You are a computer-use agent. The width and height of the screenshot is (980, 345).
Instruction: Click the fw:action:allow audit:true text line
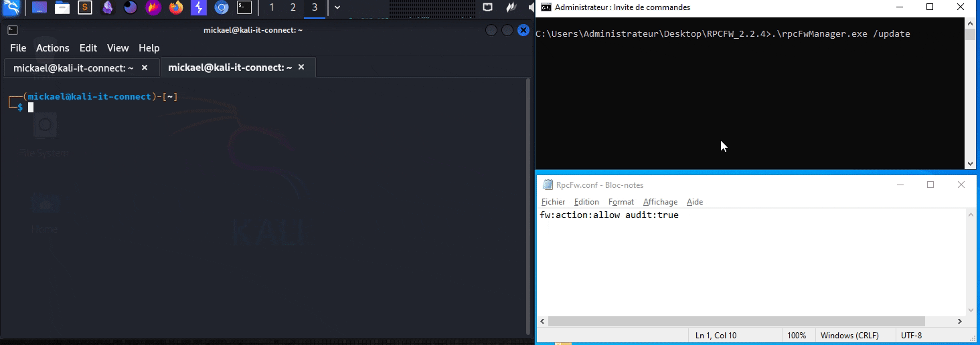pos(609,215)
